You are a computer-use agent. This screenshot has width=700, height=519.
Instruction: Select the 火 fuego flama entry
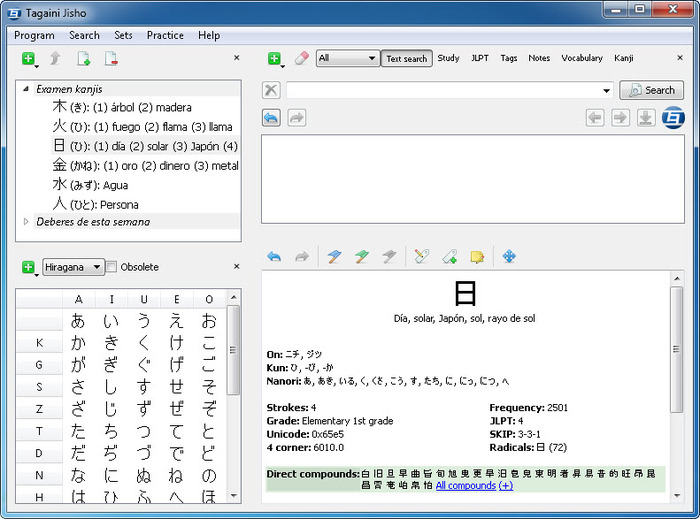point(142,127)
